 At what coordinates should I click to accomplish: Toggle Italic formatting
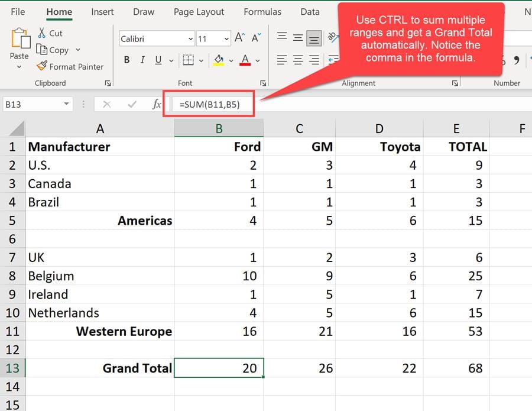click(142, 60)
